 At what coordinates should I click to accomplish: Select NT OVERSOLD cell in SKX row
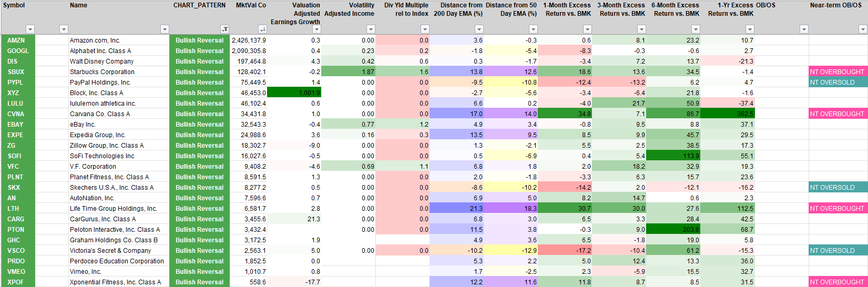[838, 188]
